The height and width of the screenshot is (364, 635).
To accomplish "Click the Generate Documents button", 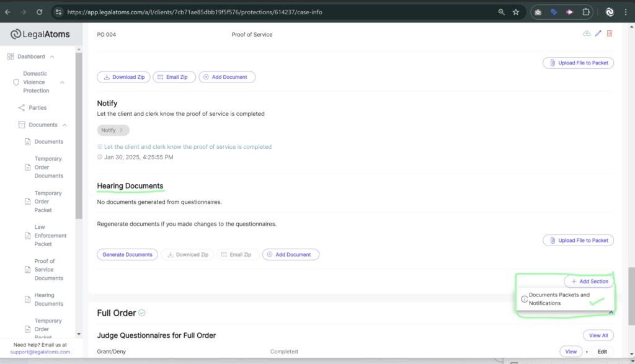I will click(127, 255).
